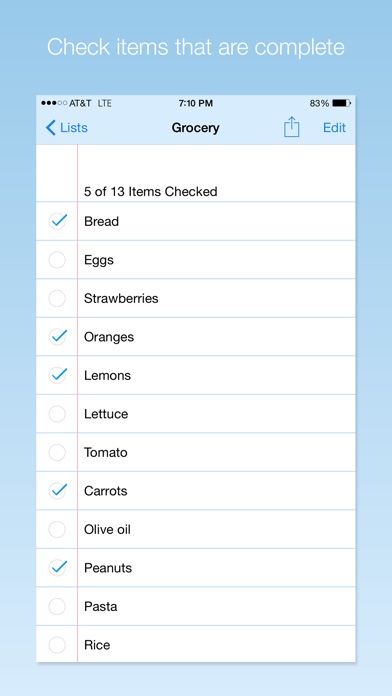Go back using the Lists chevron

pos(51,128)
